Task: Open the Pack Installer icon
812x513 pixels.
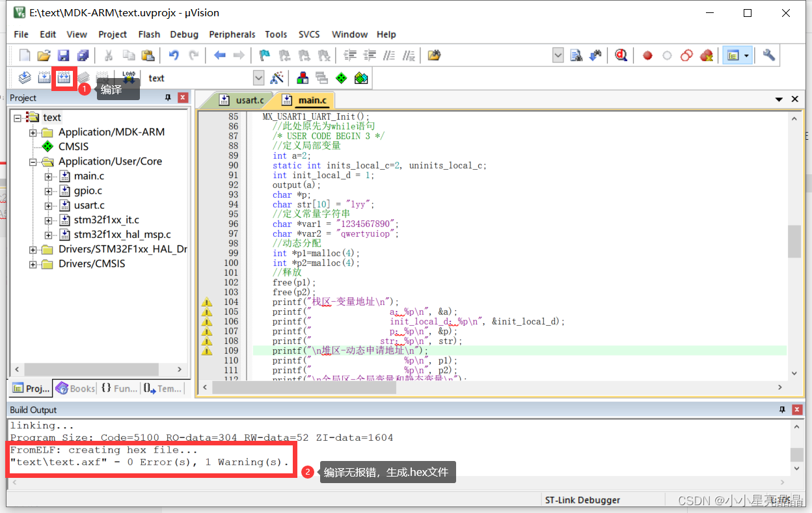Action: [361, 78]
